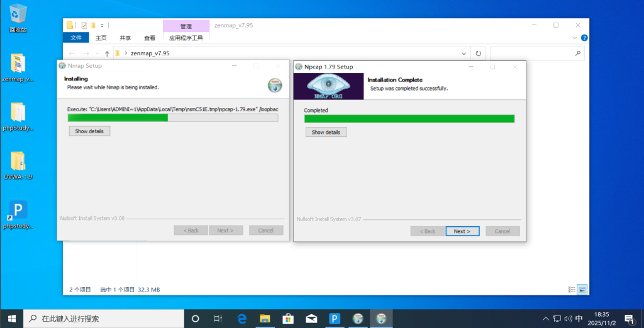
Task: Click the up-arrow to go to parent folder
Action: pyautogui.click(x=108, y=54)
